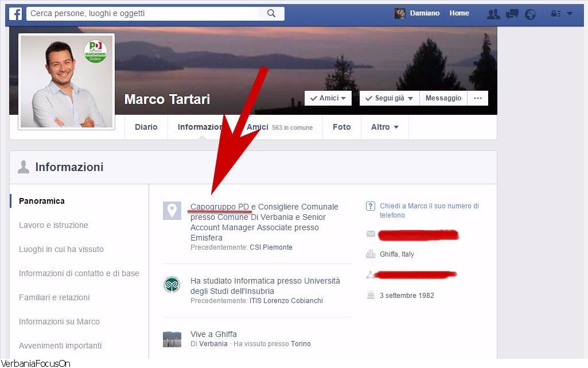Switch to the Diario tab

[146, 127]
